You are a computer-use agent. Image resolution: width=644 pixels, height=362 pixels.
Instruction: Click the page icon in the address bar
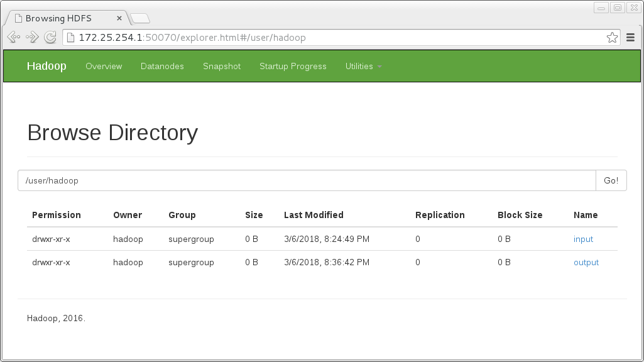click(x=70, y=38)
